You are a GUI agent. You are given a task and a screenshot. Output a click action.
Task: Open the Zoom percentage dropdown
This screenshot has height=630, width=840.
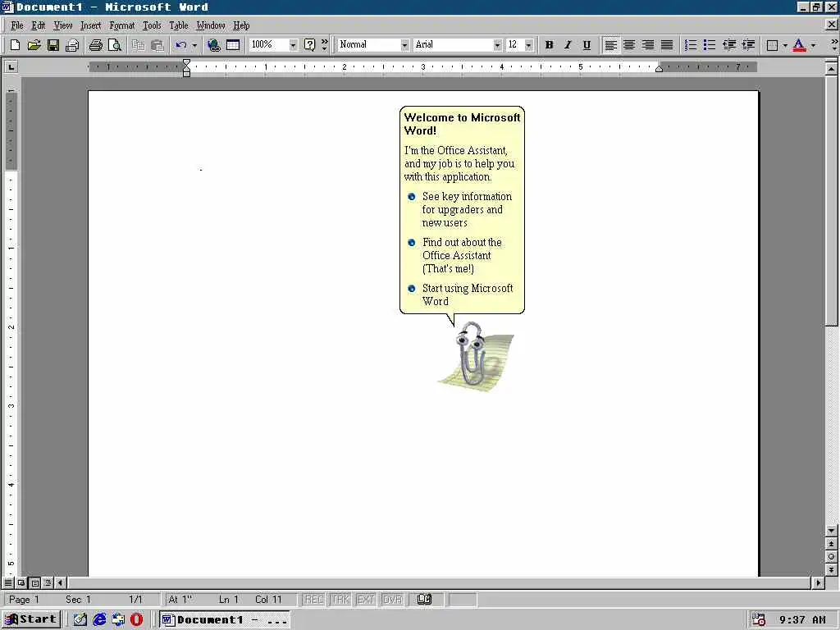point(293,45)
